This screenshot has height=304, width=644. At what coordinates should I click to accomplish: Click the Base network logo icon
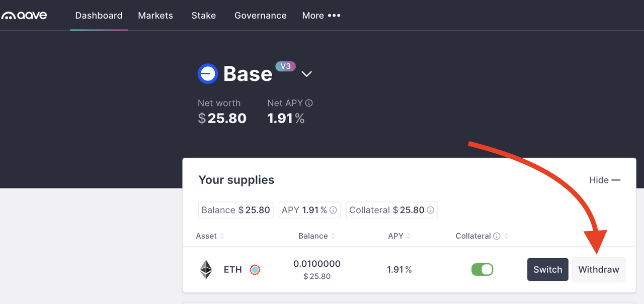(208, 74)
